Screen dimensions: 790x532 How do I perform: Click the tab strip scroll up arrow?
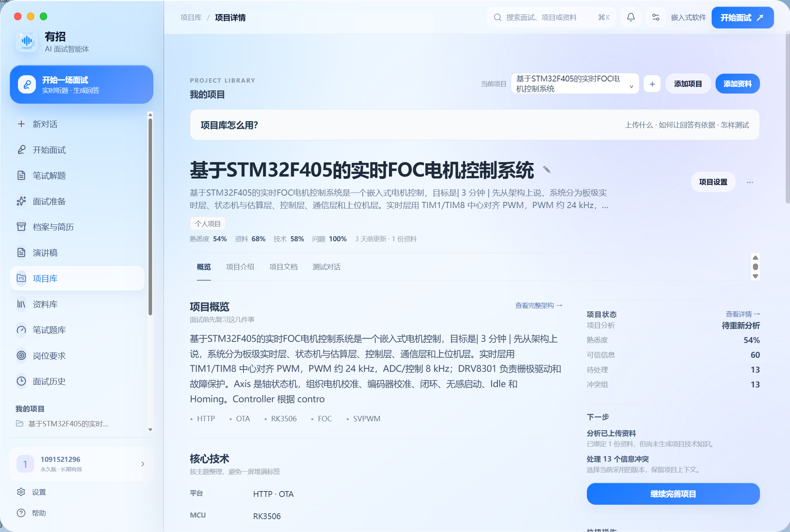click(x=755, y=258)
